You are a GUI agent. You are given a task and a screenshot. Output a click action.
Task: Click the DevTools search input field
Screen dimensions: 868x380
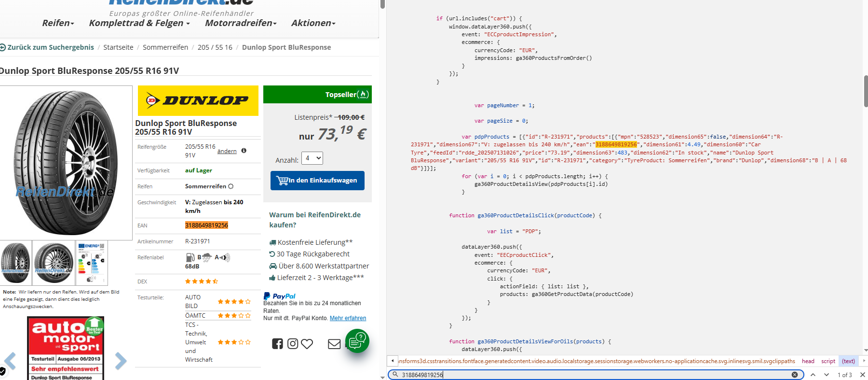click(x=596, y=375)
